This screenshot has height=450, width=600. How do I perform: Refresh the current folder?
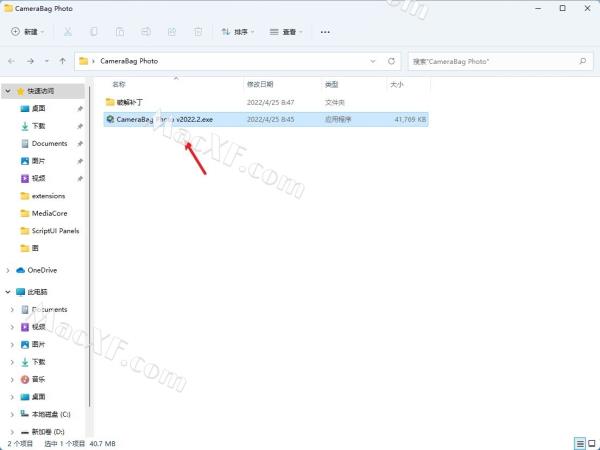point(391,61)
